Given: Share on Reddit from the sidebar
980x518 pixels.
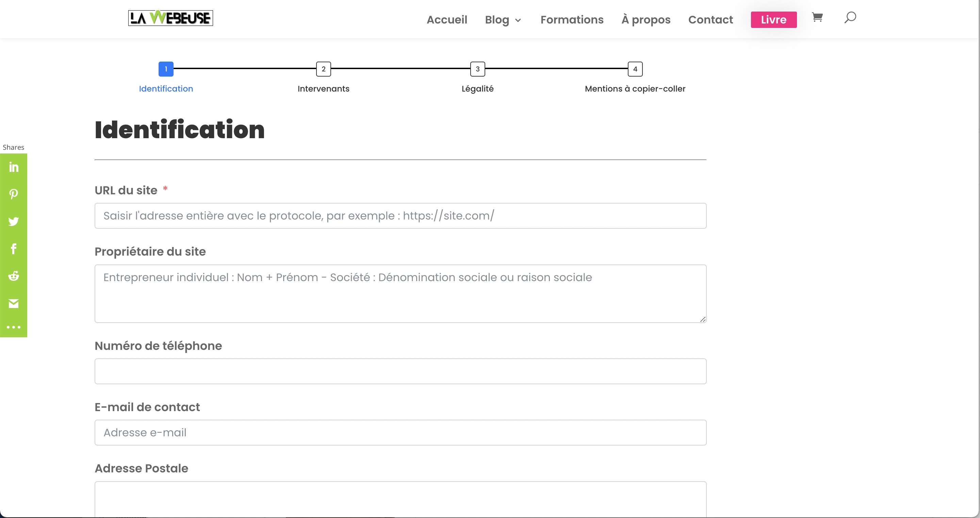Looking at the screenshot, I should click(x=14, y=276).
